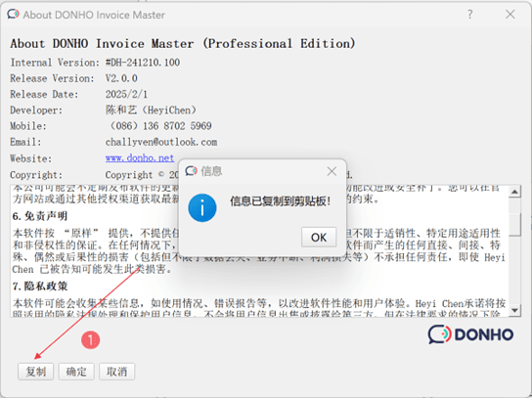
Task: Click the DONHO logo at bottom right
Action: point(470,334)
